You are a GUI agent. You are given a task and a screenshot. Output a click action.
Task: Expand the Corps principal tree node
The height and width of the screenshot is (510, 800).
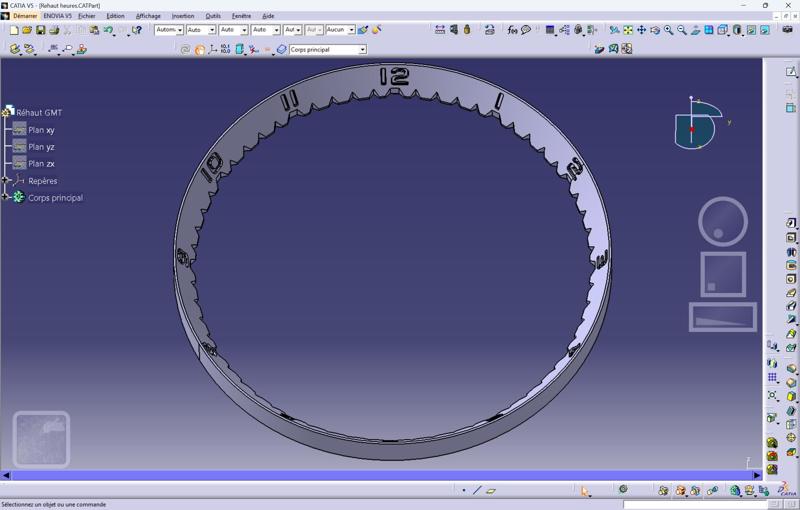[x=6, y=198]
